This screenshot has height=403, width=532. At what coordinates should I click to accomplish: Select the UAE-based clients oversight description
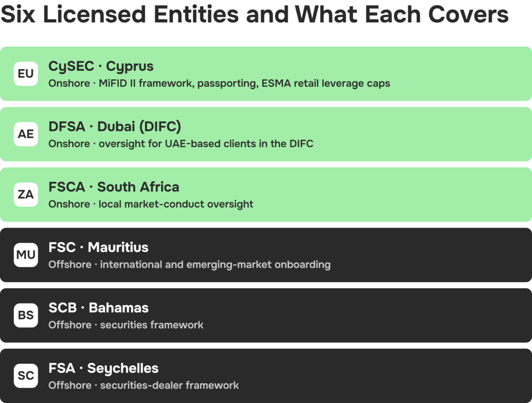pyautogui.click(x=181, y=144)
